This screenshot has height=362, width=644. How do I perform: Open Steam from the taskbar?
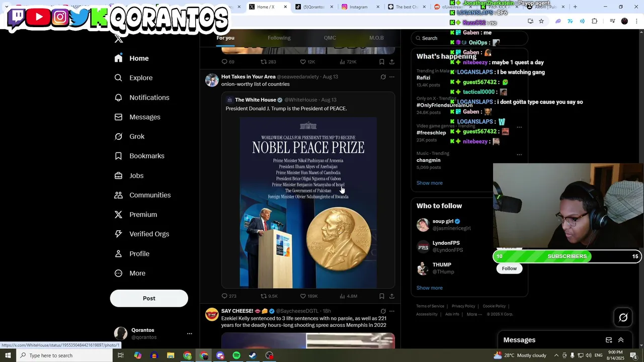click(x=253, y=355)
